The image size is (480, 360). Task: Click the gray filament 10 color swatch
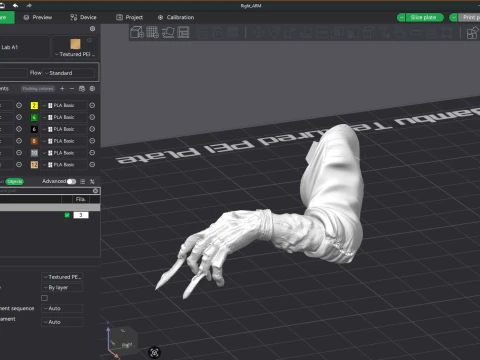click(x=34, y=153)
